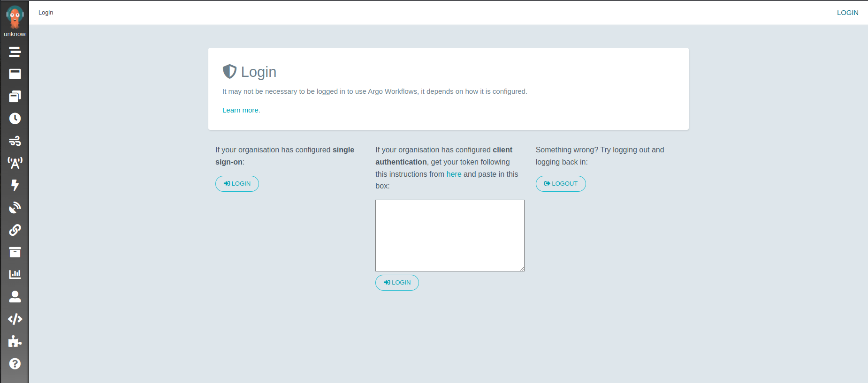Open Workflow Templates single-window icon
This screenshot has height=383, width=868.
pos(15,74)
